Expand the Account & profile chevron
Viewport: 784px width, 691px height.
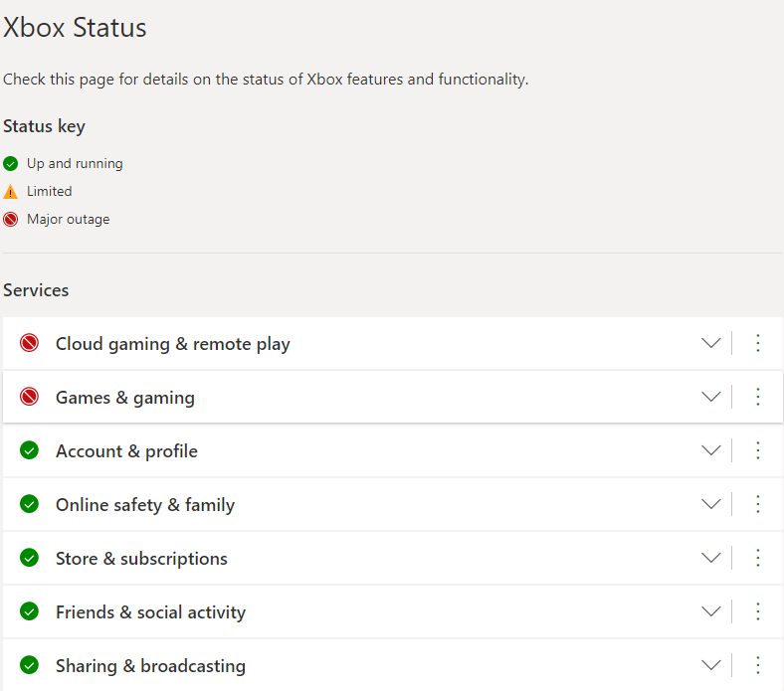click(x=711, y=450)
